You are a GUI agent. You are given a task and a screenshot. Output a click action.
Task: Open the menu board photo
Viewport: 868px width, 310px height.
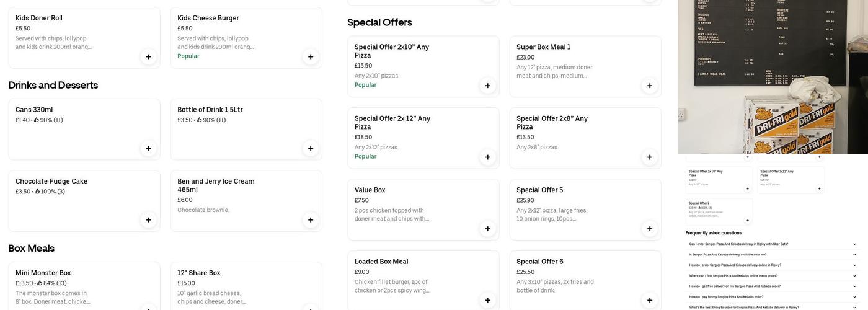coord(773,76)
